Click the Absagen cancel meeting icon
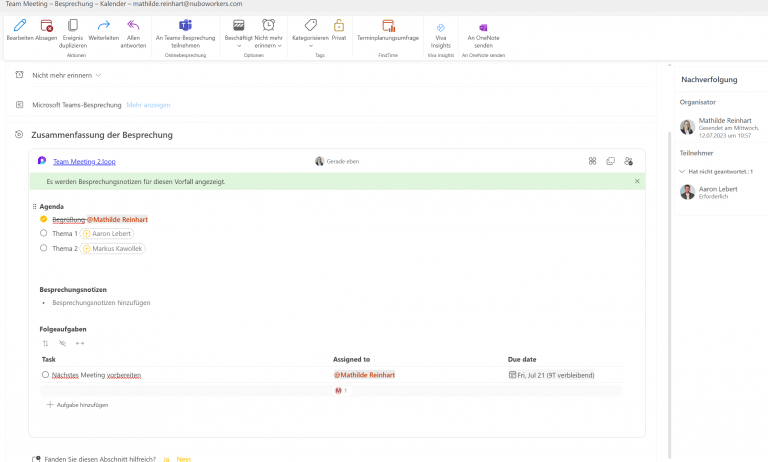768x462 pixels. coord(47,25)
